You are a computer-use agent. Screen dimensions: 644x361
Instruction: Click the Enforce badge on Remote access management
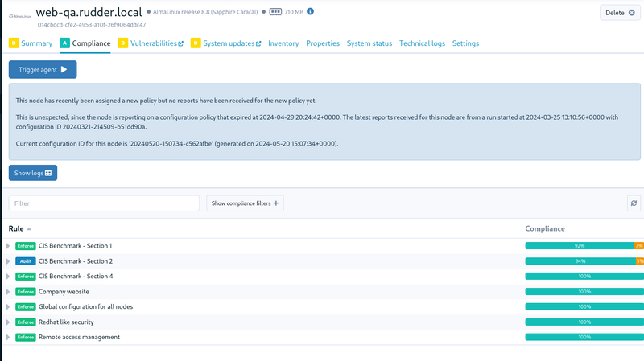[26, 337]
